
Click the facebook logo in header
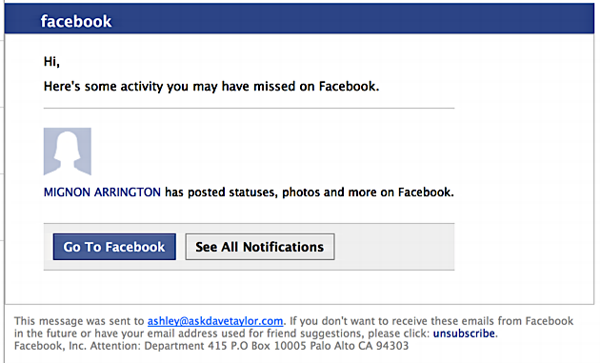(x=76, y=21)
